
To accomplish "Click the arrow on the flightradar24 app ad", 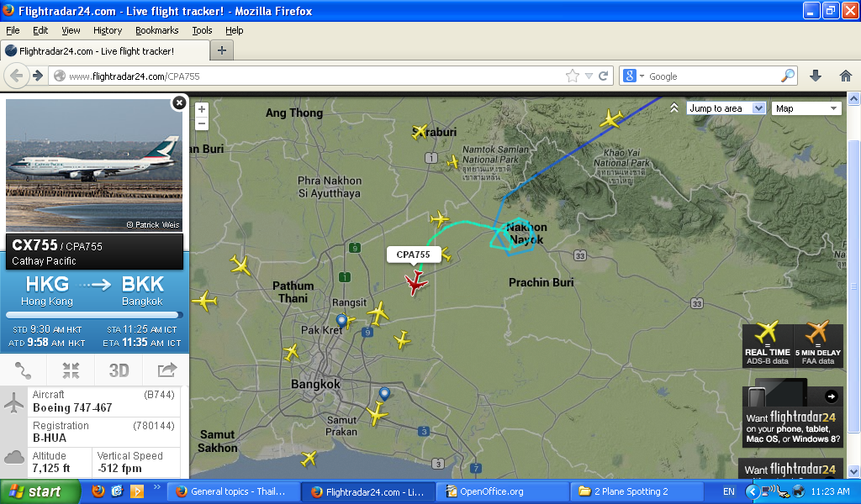I will 832,396.
